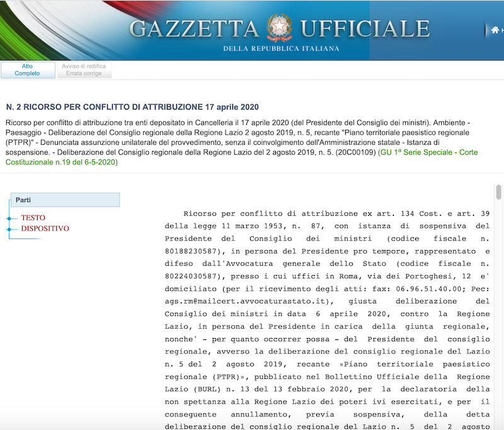The width and height of the screenshot is (504, 430).
Task: Select the Atto Completo tab
Action: 28,70
